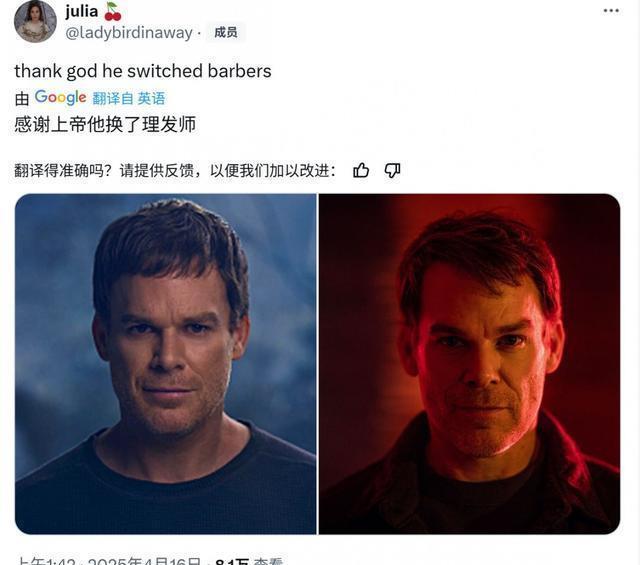Click the thumbs down translation feedback icon
640x565 pixels.
tap(392, 170)
